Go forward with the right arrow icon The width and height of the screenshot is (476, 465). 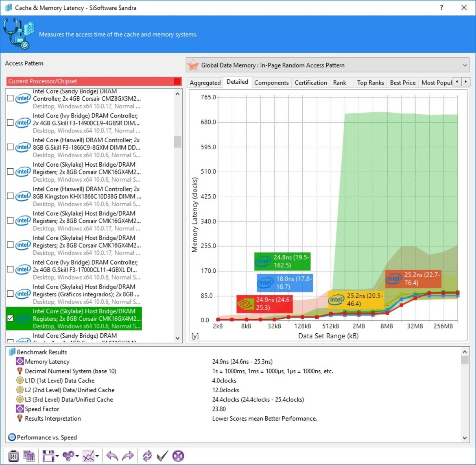click(x=128, y=456)
